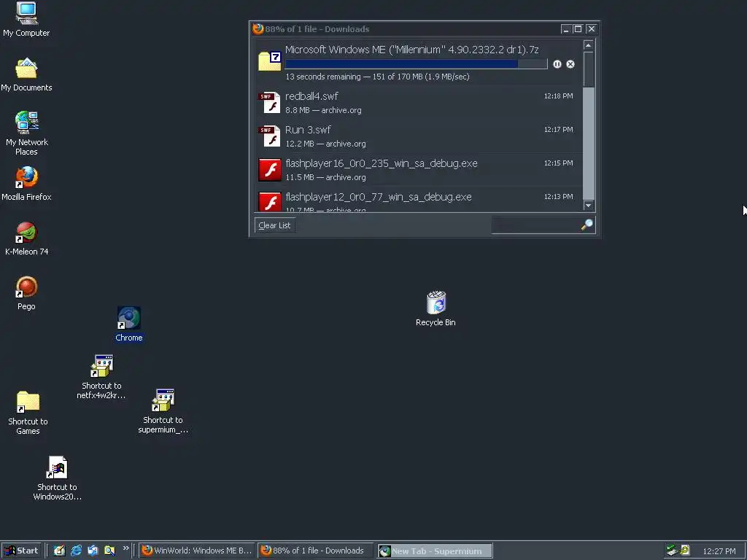This screenshot has height=560, width=747.
Task: Click the 12:17 PM timestamp
Action: 558,130
